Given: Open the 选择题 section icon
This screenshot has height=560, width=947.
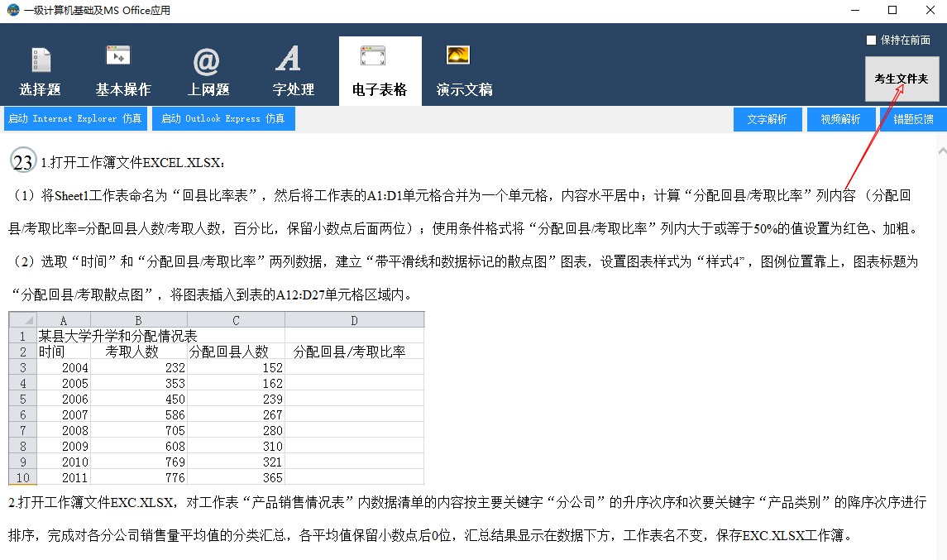Looking at the screenshot, I should 41,60.
